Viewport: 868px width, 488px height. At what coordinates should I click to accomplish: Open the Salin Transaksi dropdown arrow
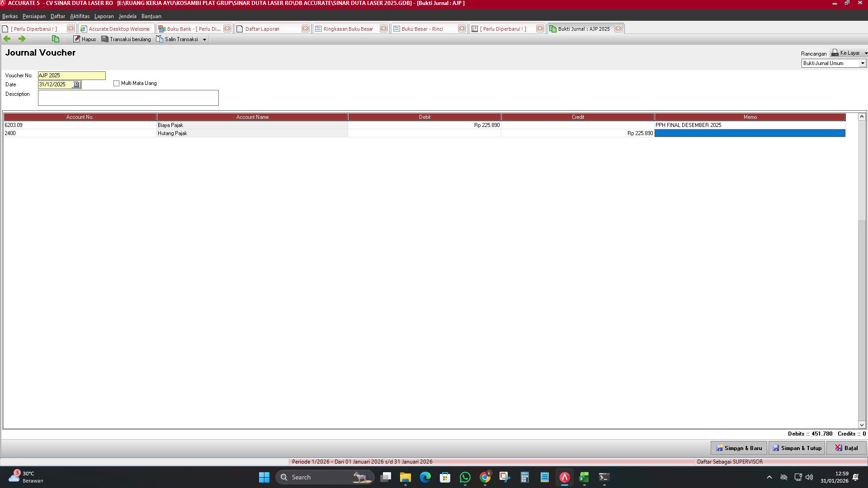coord(205,39)
